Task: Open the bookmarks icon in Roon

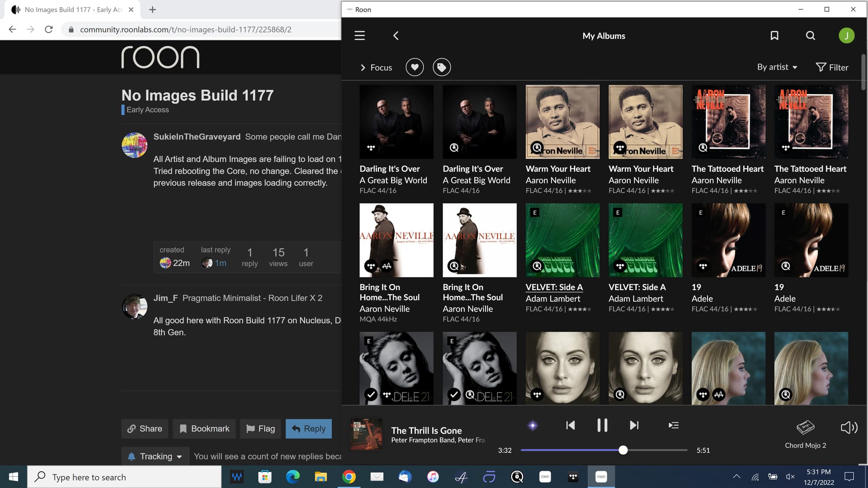Action: point(774,36)
